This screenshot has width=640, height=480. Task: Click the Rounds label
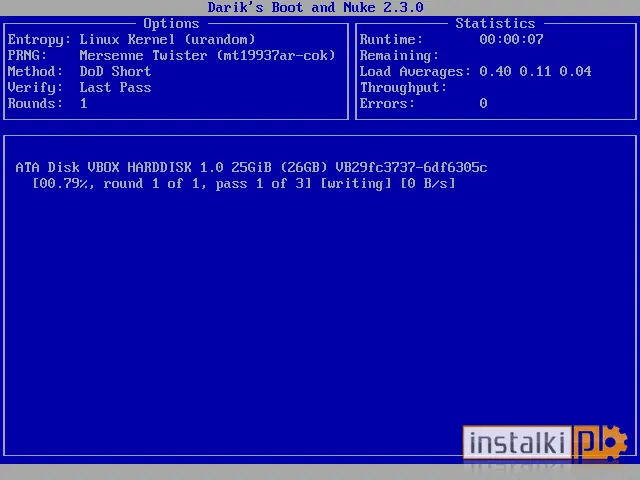pyautogui.click(x=35, y=103)
